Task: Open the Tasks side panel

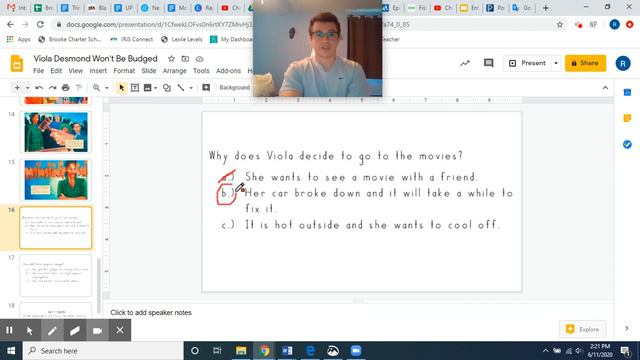Action: (627, 144)
